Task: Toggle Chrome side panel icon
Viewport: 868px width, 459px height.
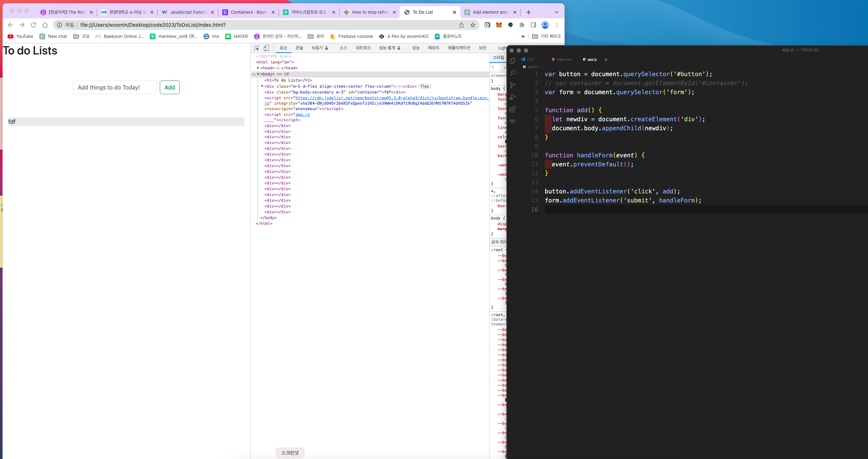Action: [x=533, y=25]
